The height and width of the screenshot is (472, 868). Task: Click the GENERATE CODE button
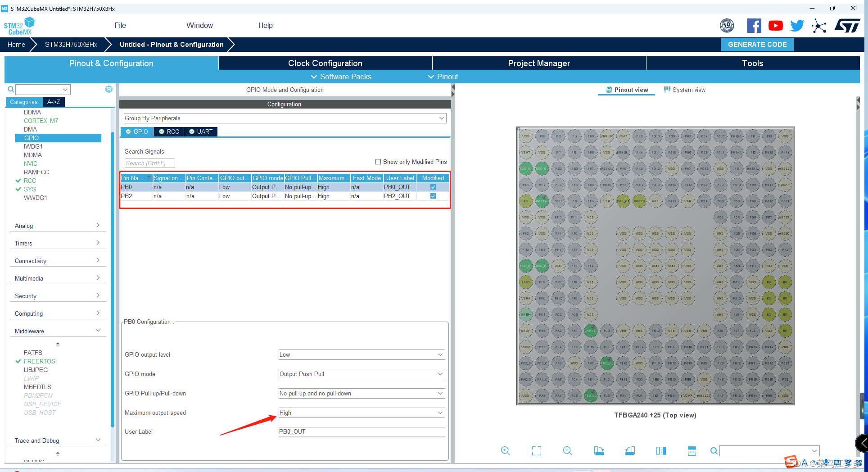click(x=757, y=45)
